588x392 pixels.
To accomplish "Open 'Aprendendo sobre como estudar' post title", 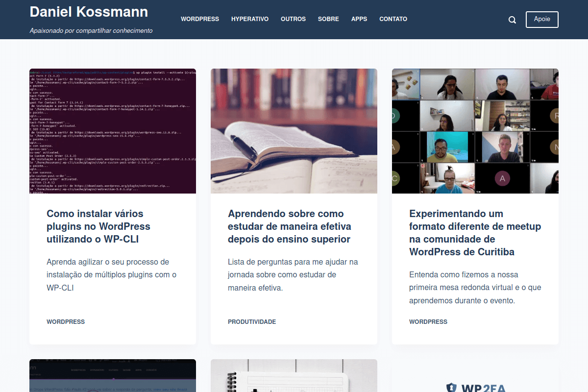I will pos(290,226).
